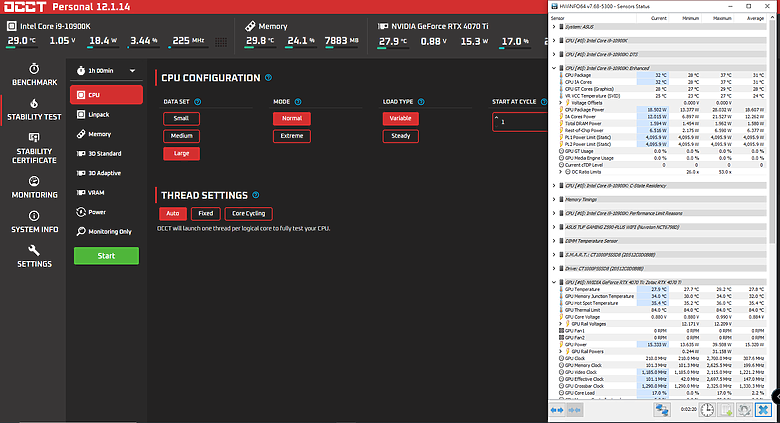Reset HWiNFO timer with the clock icon
Viewport: 780px width, 423px height.
pyautogui.click(x=707, y=410)
